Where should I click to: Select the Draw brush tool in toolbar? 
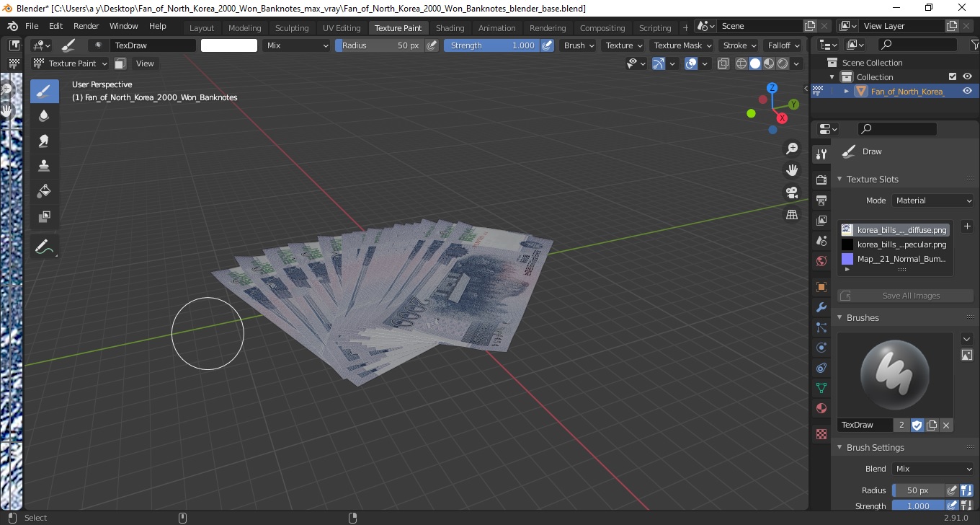click(x=44, y=91)
